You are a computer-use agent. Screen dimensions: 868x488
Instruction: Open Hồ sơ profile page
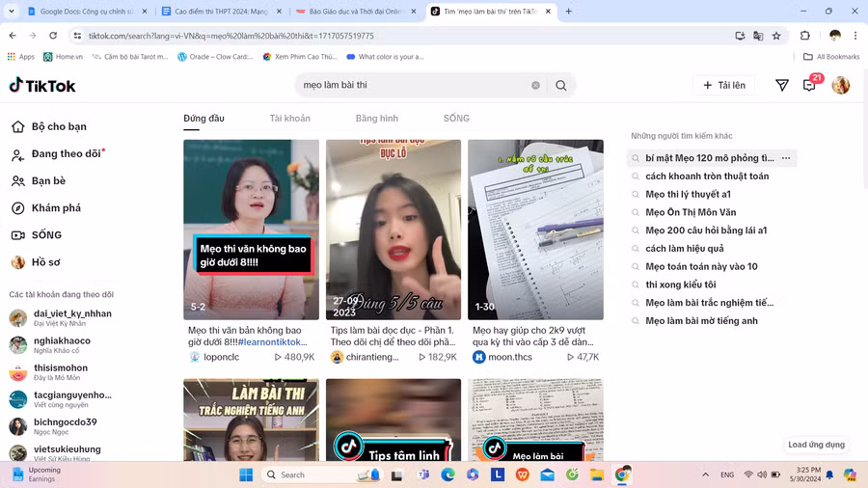[36, 262]
